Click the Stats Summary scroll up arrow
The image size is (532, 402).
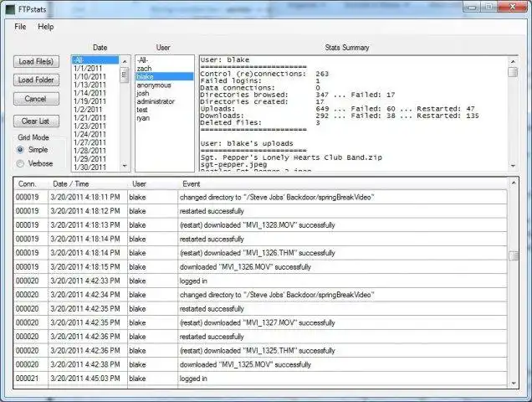coord(513,61)
